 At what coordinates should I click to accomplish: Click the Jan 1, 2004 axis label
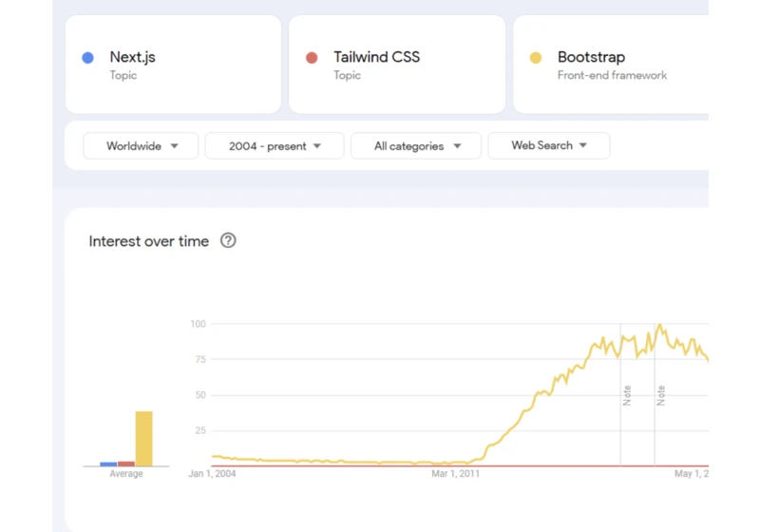[x=212, y=473]
